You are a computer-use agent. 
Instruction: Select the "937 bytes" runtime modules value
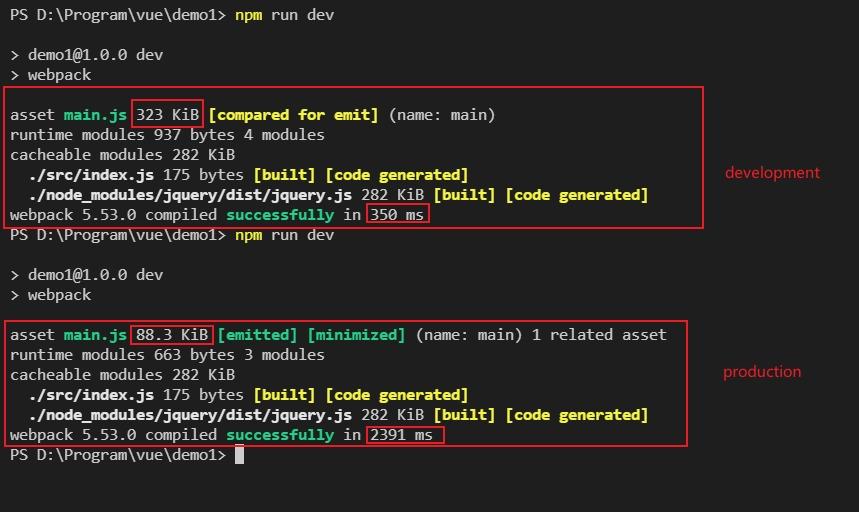[194, 135]
